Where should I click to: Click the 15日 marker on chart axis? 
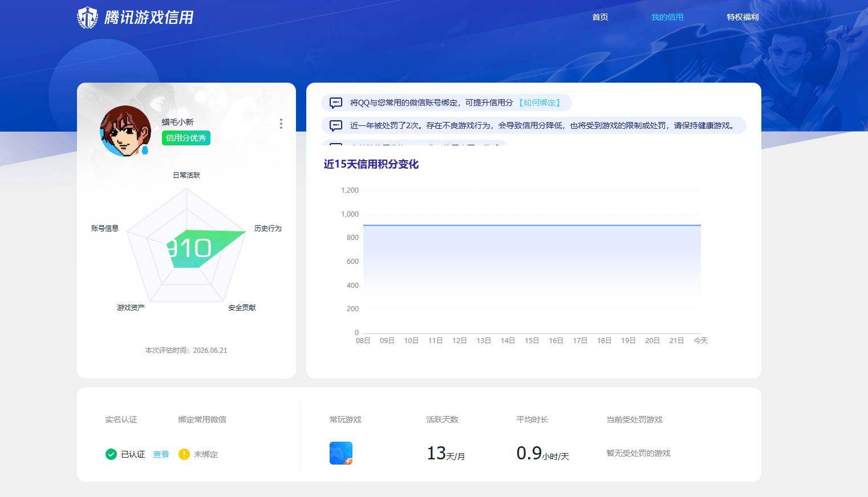pyautogui.click(x=532, y=340)
